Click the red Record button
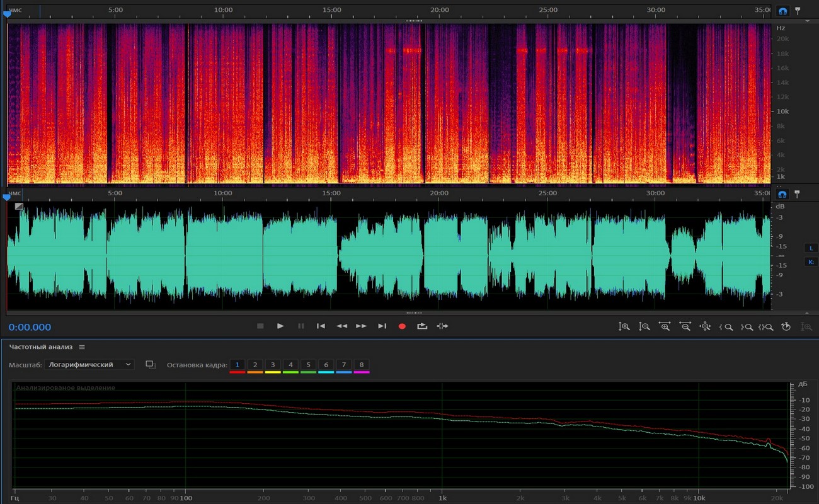This screenshot has width=819, height=504. [x=402, y=326]
